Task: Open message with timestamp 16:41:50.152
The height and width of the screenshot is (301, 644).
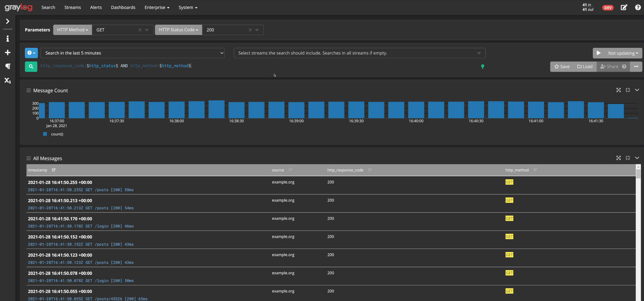Action: (60, 237)
